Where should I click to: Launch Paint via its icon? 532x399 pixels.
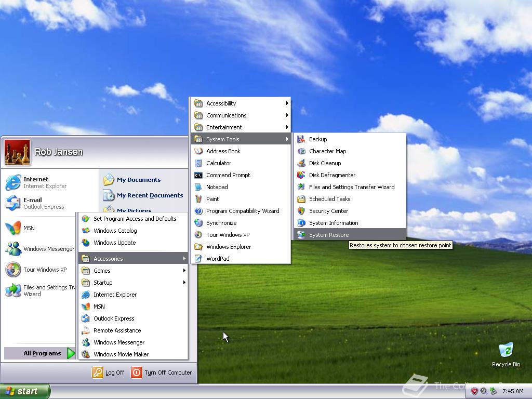coord(198,199)
